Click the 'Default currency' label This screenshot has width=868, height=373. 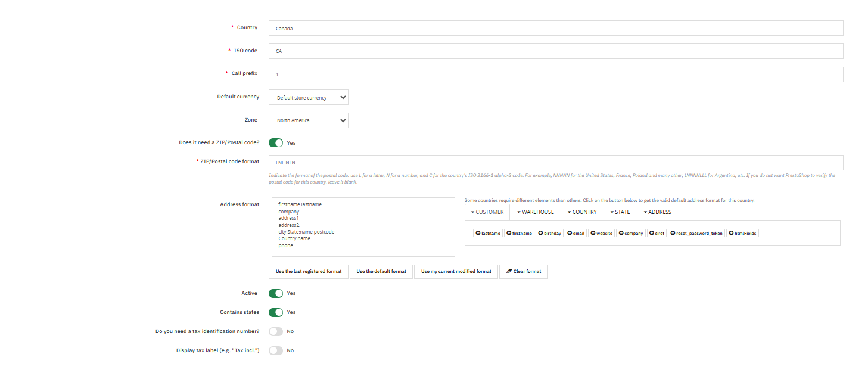(x=238, y=97)
